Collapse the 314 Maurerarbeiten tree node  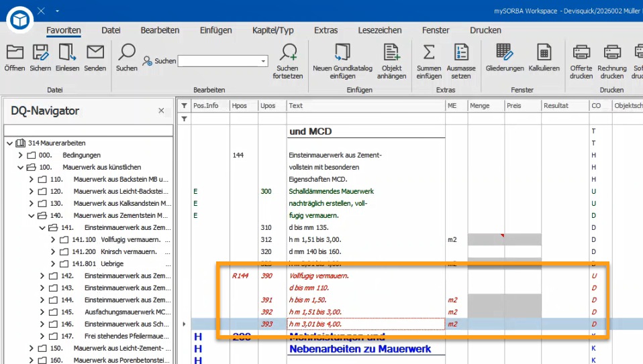pyautogui.click(x=10, y=143)
